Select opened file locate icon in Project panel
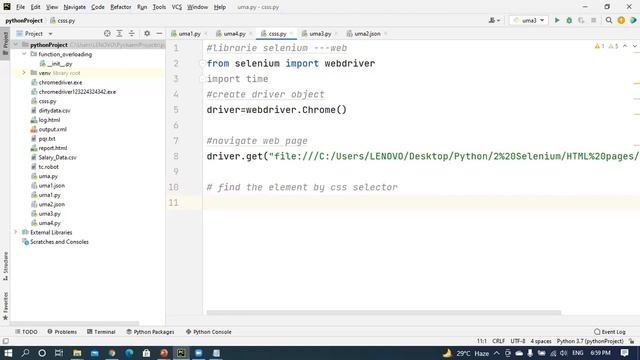Screen dimensions: 640x360 click(107, 33)
